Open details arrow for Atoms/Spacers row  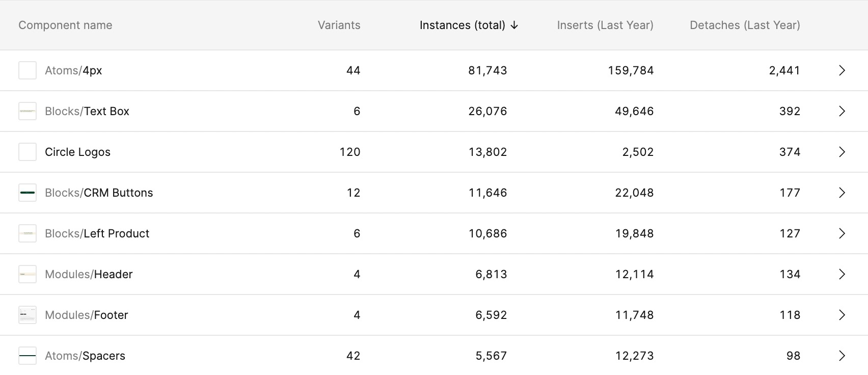842,356
